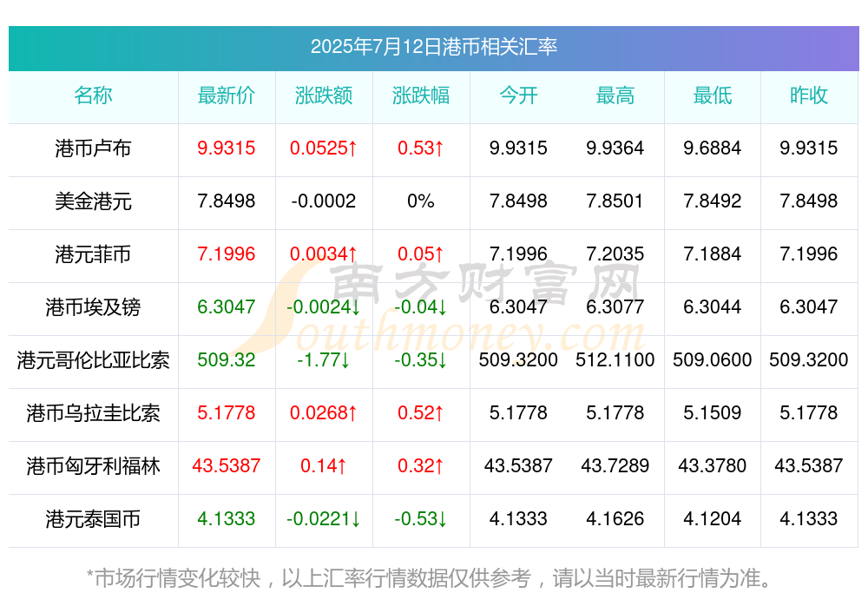Click the 最低 value 43.3780
868x606 pixels.
713,465
